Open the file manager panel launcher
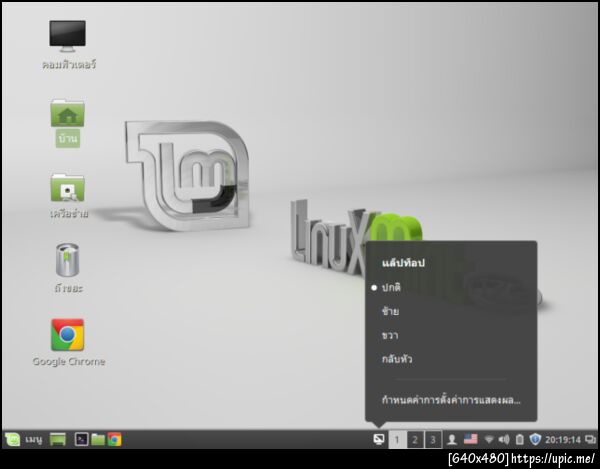Viewport: 600px width, 469px height. 98,440
